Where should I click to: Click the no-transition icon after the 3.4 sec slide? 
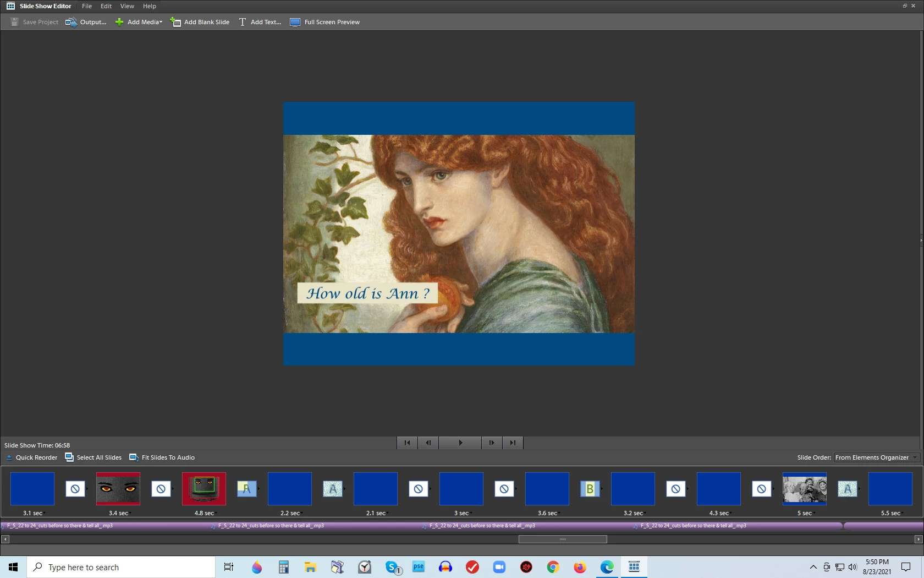[x=161, y=489]
